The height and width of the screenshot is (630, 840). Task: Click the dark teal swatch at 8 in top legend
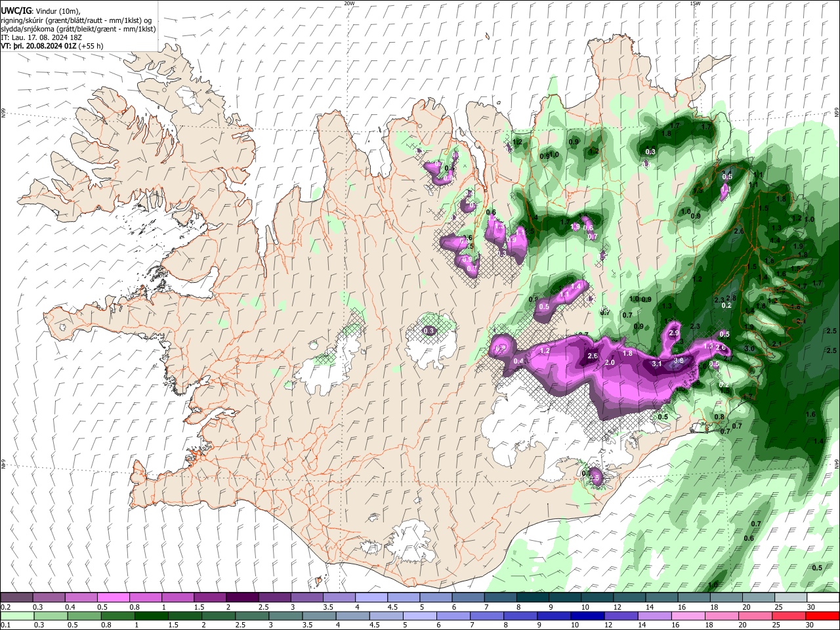pos(532,597)
